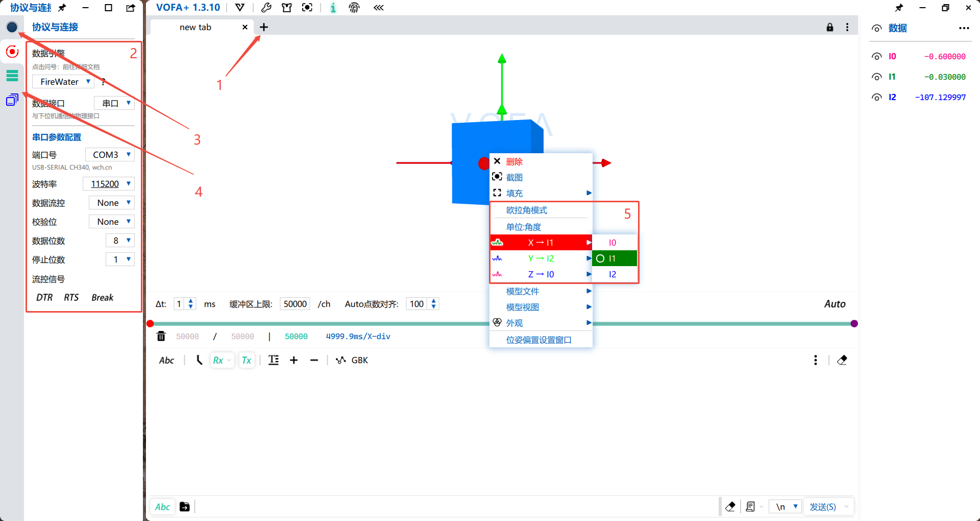Open the data bits 8 dropdown
The width and height of the screenshot is (980, 521).
click(120, 241)
